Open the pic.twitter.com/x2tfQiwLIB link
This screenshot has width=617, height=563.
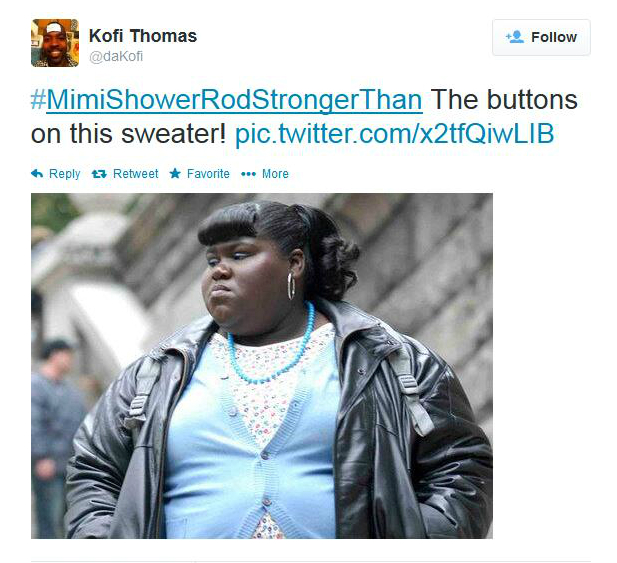(394, 134)
